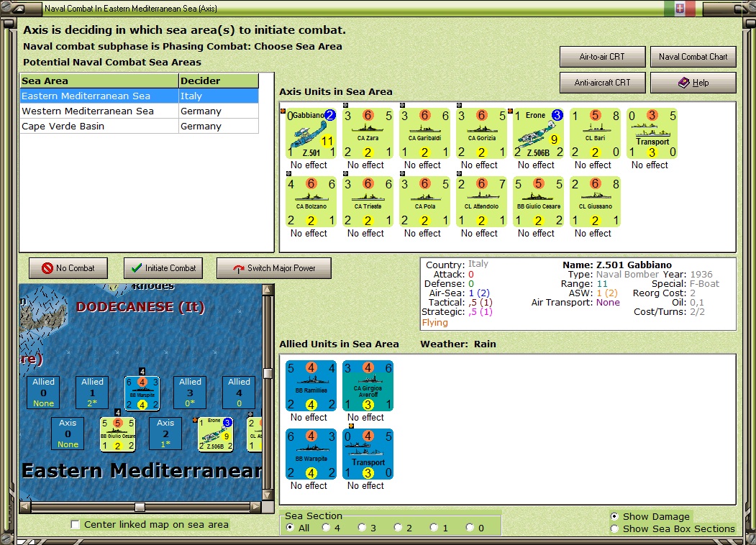
Task: Select BB Giulio Cesare in the Axis units panel
Action: point(539,202)
